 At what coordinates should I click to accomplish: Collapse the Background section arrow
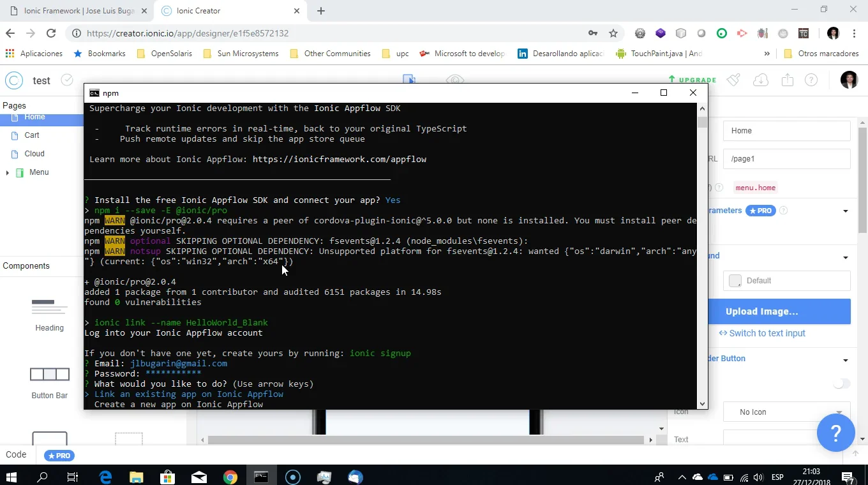(x=846, y=258)
